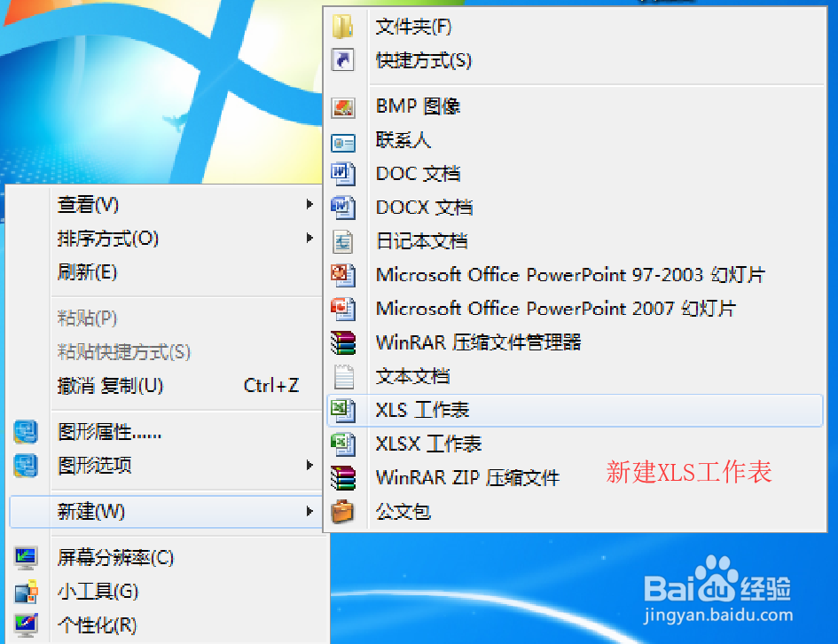Click the briefcase icon beside 公文包

click(x=342, y=512)
